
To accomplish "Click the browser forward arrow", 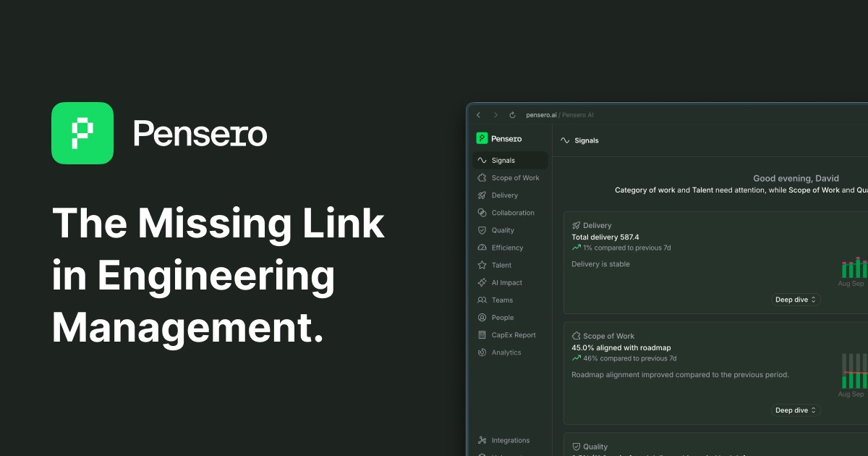I will tap(495, 115).
